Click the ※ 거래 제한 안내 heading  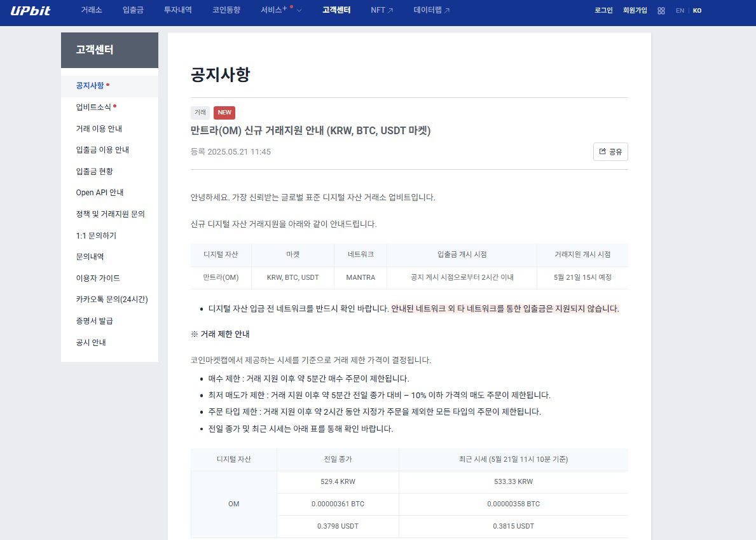(x=221, y=334)
